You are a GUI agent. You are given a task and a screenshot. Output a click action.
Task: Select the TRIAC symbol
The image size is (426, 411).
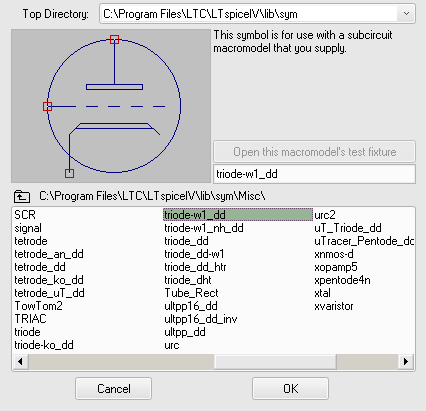30,319
